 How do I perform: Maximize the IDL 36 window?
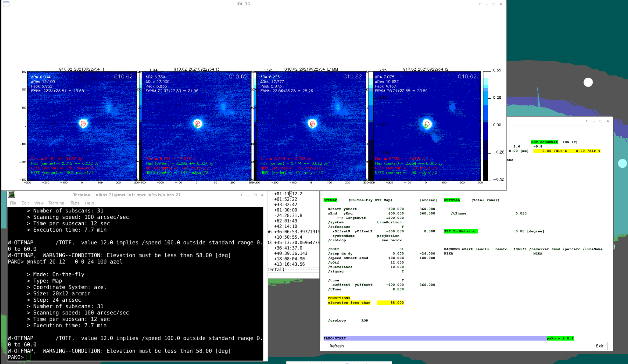[x=494, y=4]
